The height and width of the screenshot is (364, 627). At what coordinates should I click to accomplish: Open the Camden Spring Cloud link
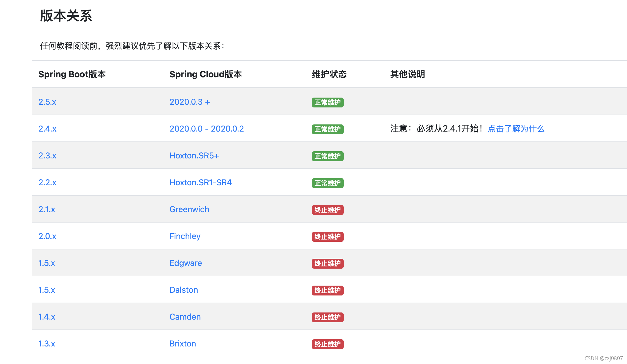[x=185, y=317]
